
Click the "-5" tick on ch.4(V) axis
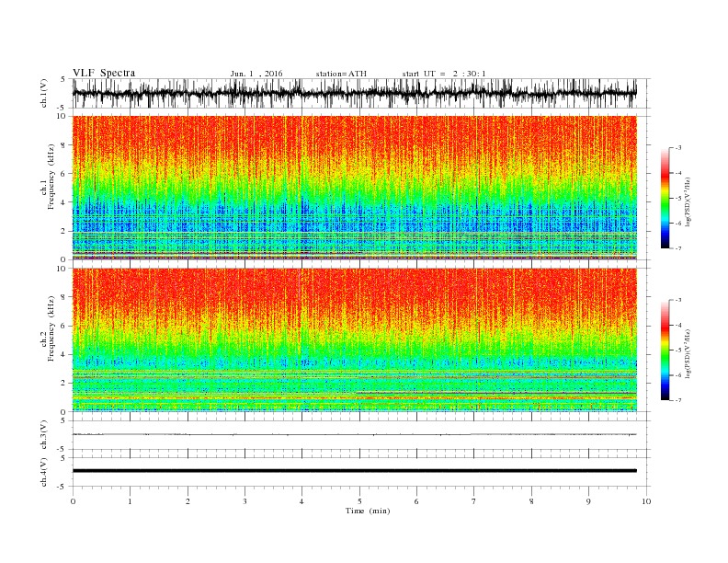[63, 487]
